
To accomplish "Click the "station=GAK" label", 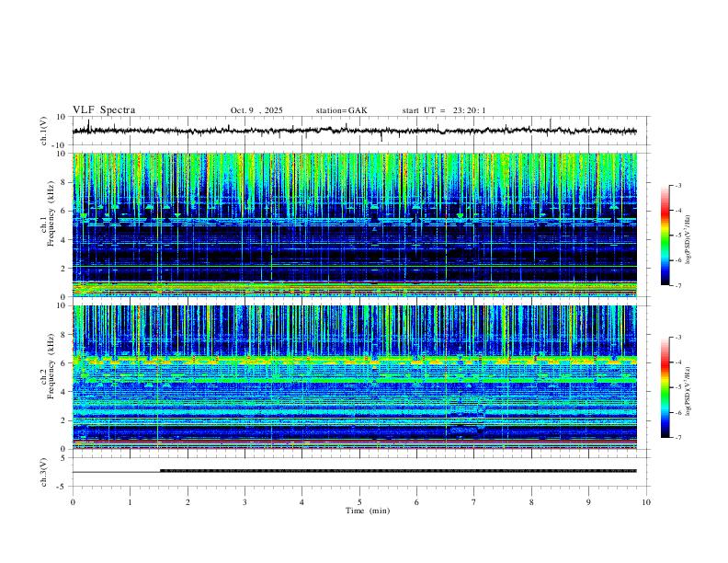I will coord(341,110).
